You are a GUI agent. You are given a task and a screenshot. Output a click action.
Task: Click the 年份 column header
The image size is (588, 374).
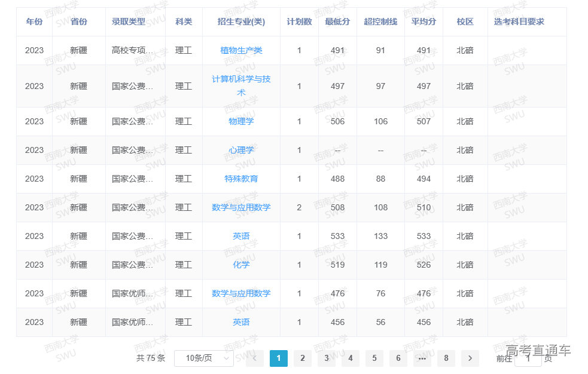click(x=34, y=22)
